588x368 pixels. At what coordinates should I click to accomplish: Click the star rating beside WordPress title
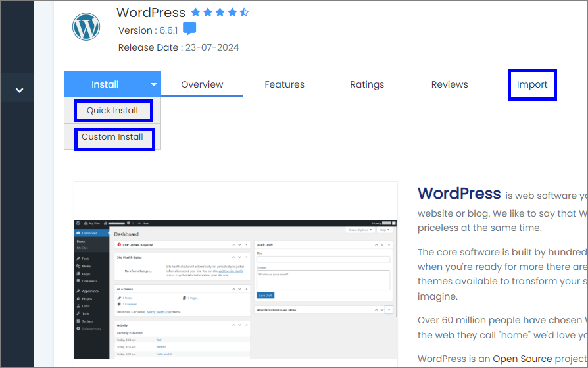pyautogui.click(x=220, y=13)
